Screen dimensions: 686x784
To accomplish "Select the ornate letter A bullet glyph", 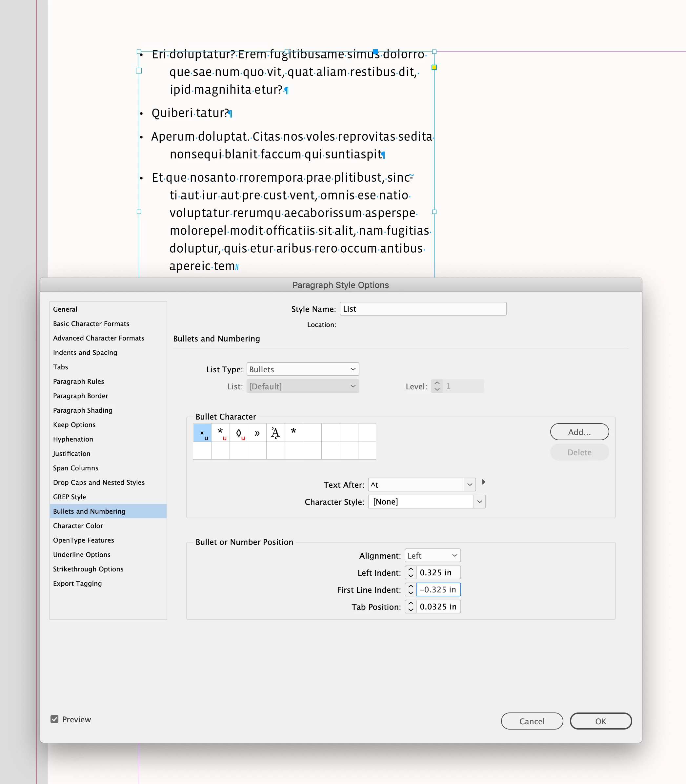I will click(x=275, y=433).
